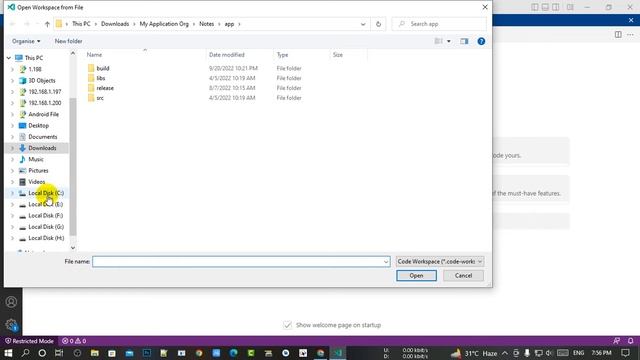Select Local Disk (H:) in the tree

tap(46, 238)
